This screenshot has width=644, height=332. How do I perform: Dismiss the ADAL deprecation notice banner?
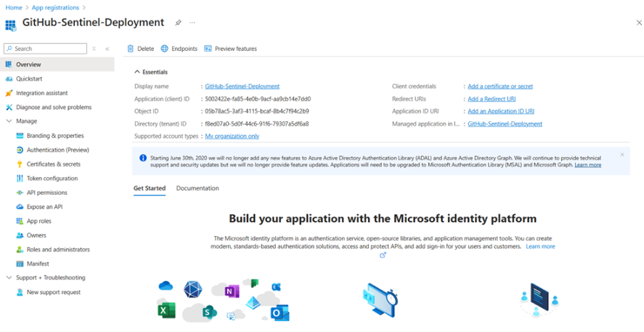[622, 155]
